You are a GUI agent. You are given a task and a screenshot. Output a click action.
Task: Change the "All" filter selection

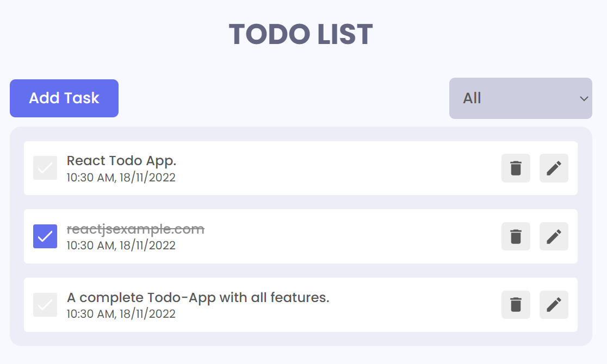521,98
